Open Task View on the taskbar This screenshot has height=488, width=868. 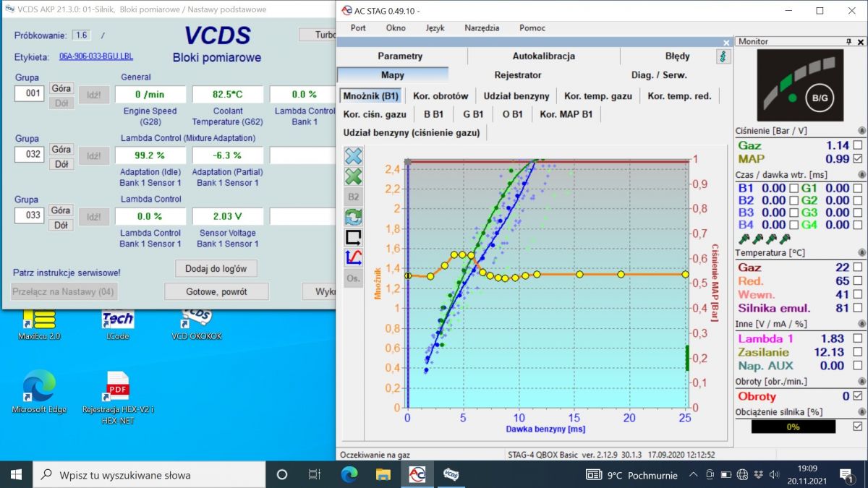315,474
